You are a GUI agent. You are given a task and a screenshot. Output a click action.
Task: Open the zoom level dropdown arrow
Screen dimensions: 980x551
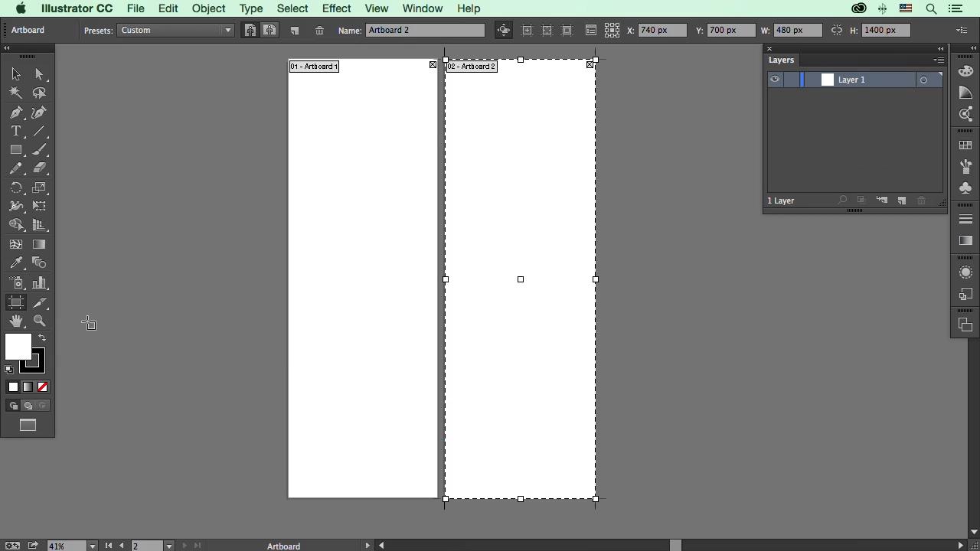[93, 546]
